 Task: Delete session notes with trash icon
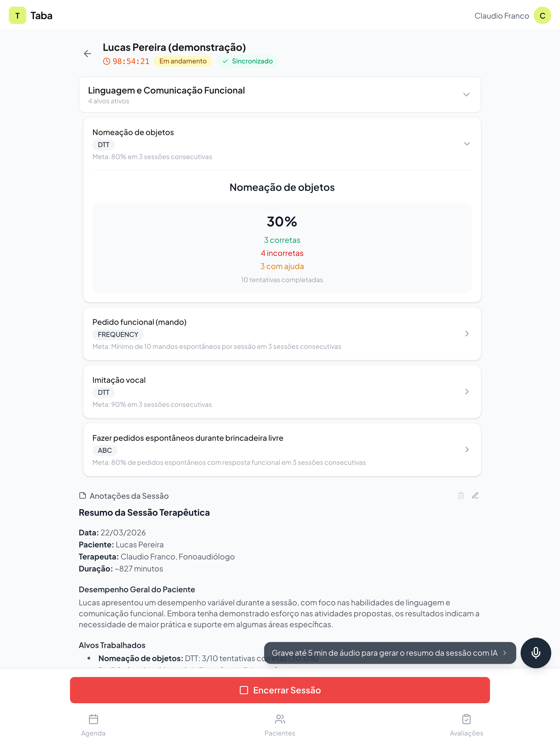click(x=461, y=495)
